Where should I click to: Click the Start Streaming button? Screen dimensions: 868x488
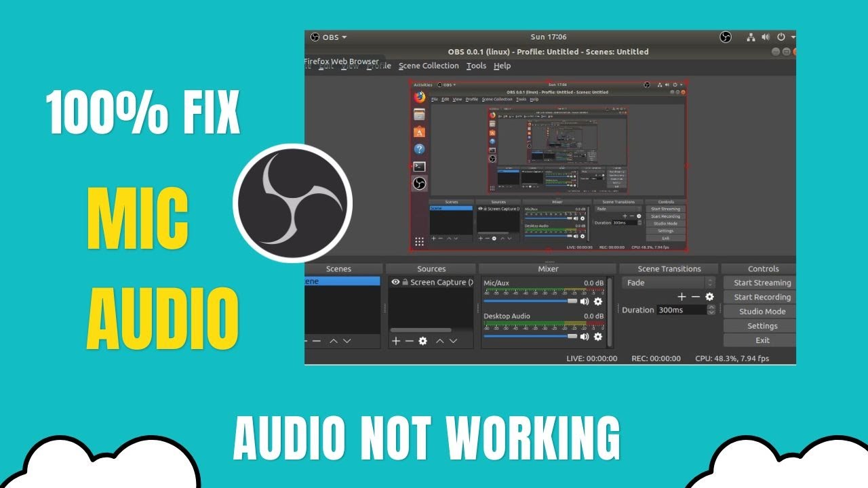pyautogui.click(x=762, y=283)
